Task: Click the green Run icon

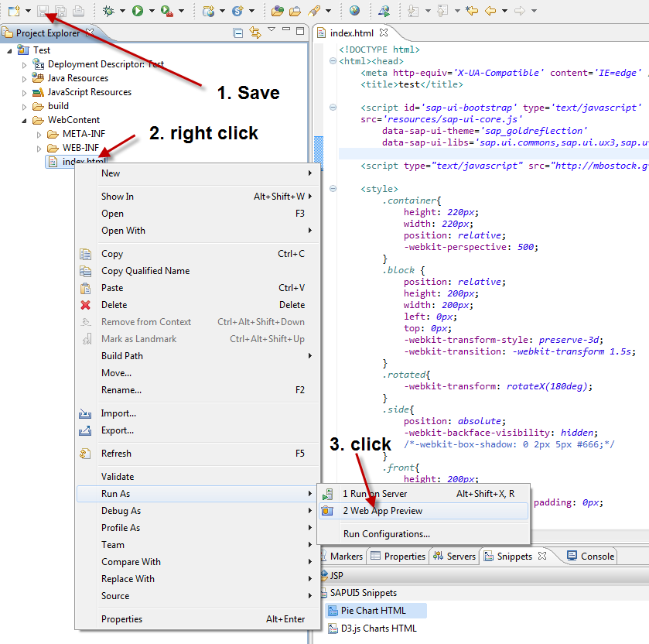Action: pyautogui.click(x=138, y=11)
